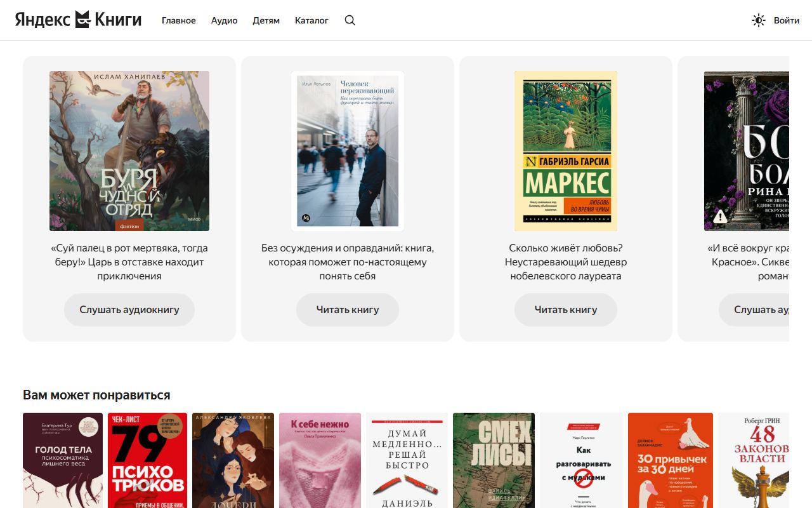Viewport: 812px width, 508px height.
Task: Open the Человек переживающий book cover
Action: pyautogui.click(x=348, y=151)
